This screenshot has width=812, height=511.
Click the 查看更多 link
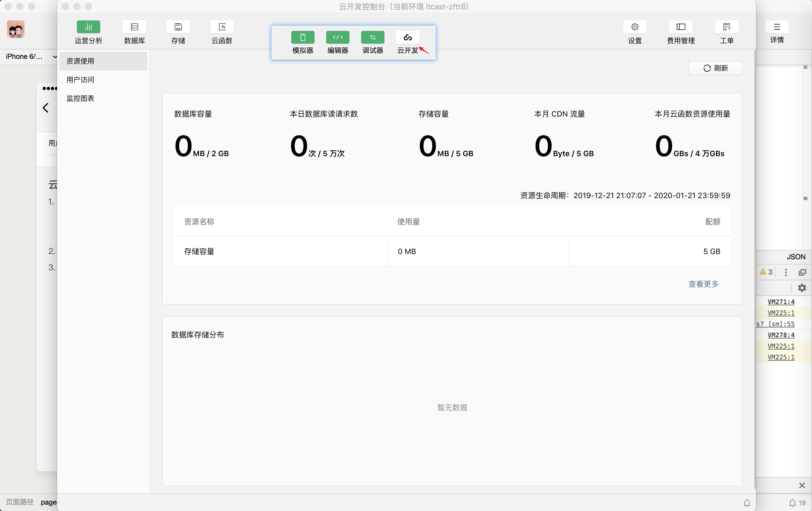(703, 284)
